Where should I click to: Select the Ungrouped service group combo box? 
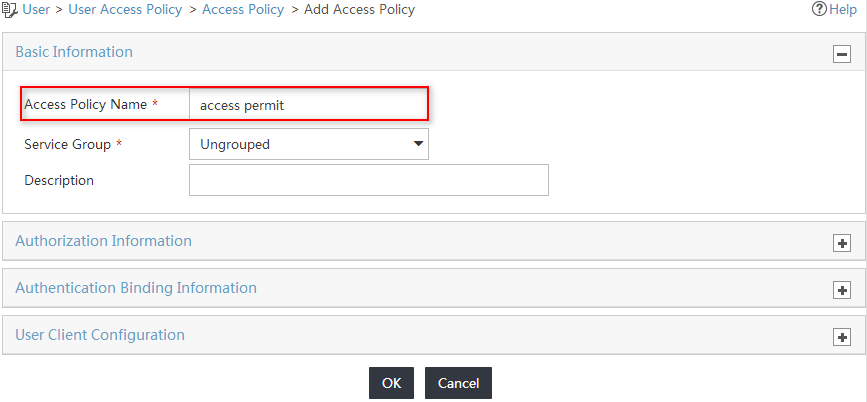point(309,144)
